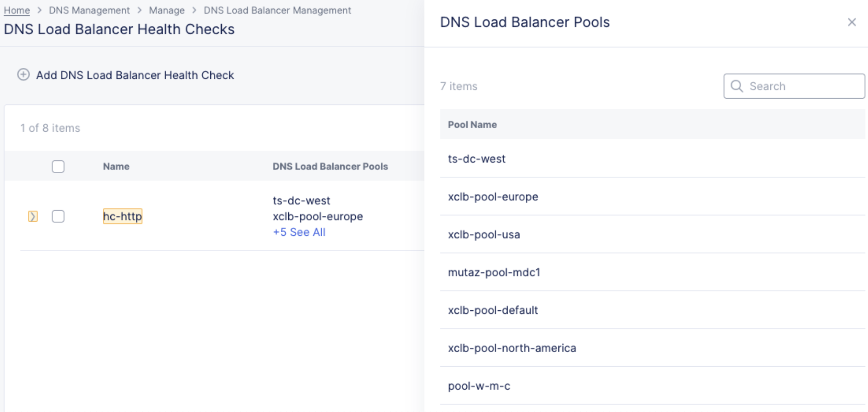Select the hc-http row checkbox

tap(58, 216)
